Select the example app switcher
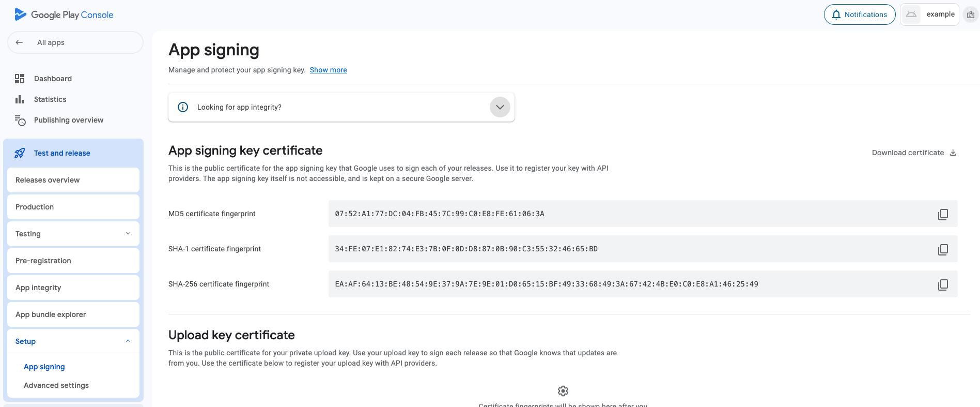Screen dimensions: 980x407 tap(930, 14)
